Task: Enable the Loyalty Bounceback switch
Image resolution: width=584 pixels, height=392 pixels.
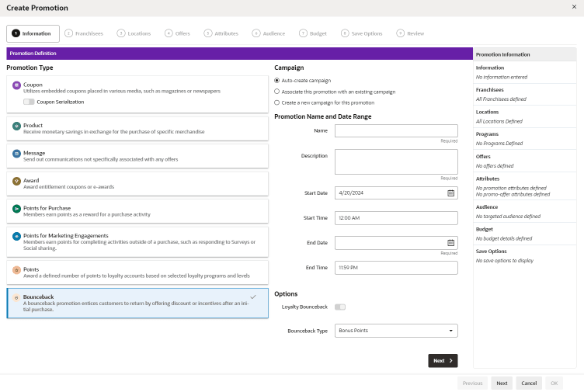Action: pyautogui.click(x=340, y=307)
